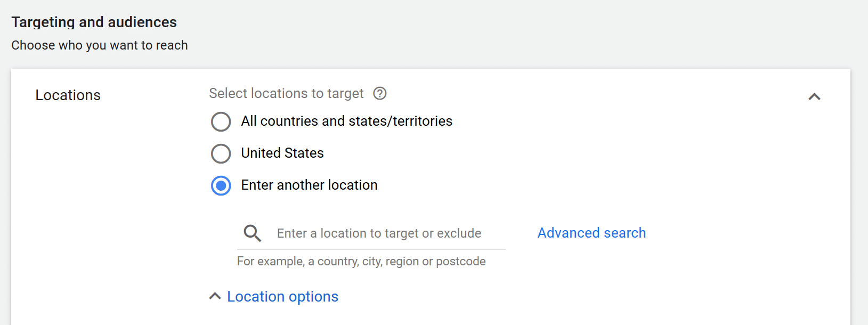
Task: Open Advanced search for locations
Action: pos(591,233)
